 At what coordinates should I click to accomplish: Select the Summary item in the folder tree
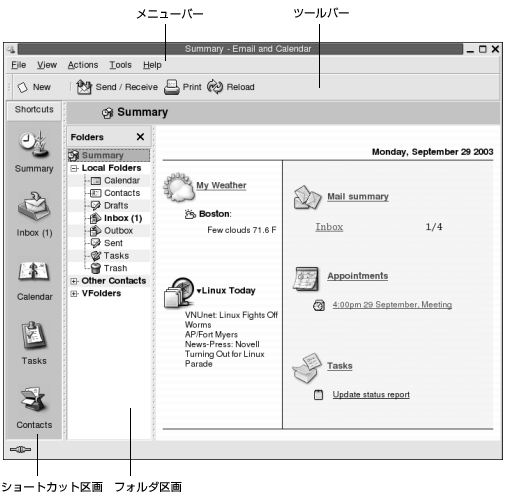click(x=109, y=156)
